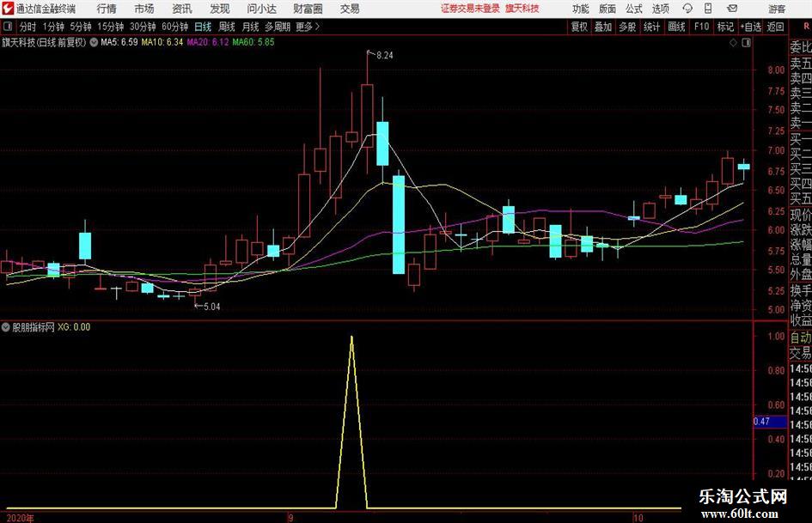Open the mobile phone icon

coord(708,9)
